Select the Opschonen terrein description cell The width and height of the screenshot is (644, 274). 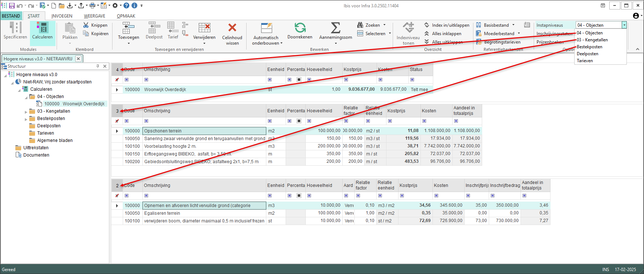point(204,131)
